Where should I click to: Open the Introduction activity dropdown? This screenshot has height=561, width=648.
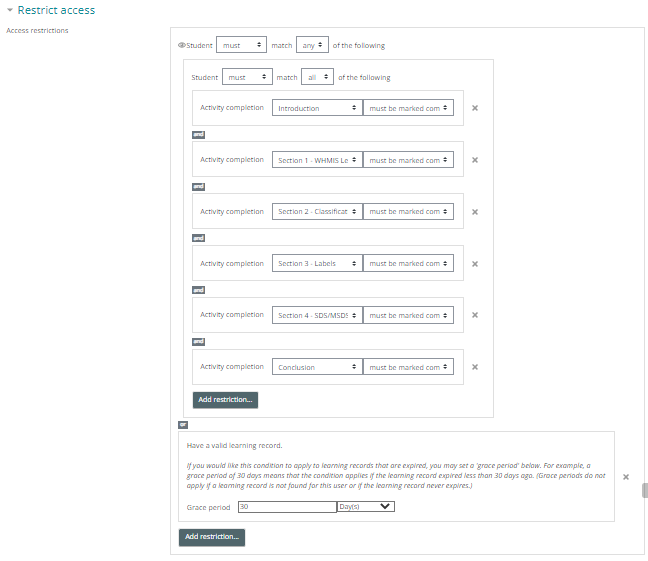(x=317, y=108)
